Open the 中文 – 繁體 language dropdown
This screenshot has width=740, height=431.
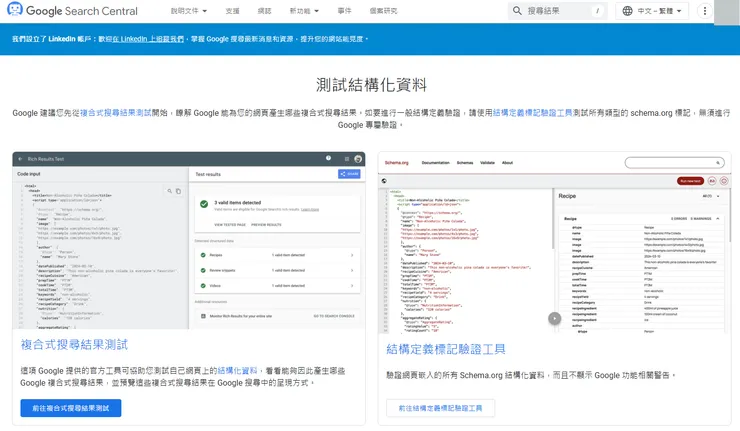point(652,11)
